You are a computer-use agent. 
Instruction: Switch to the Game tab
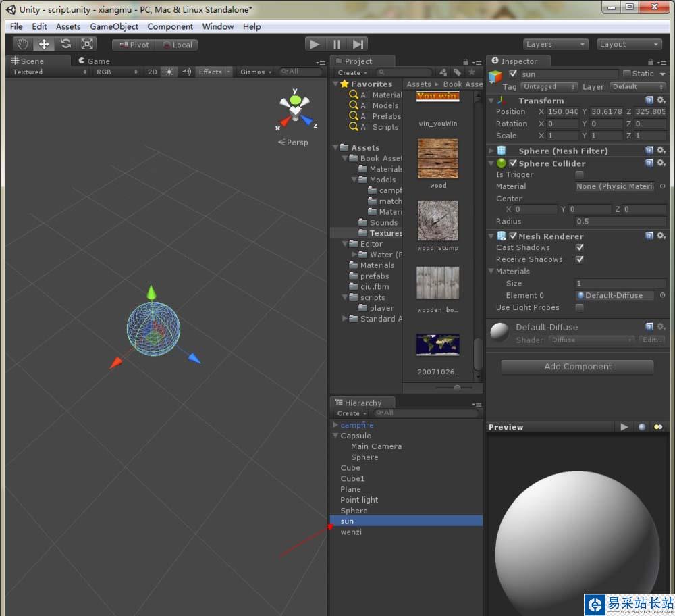94,61
